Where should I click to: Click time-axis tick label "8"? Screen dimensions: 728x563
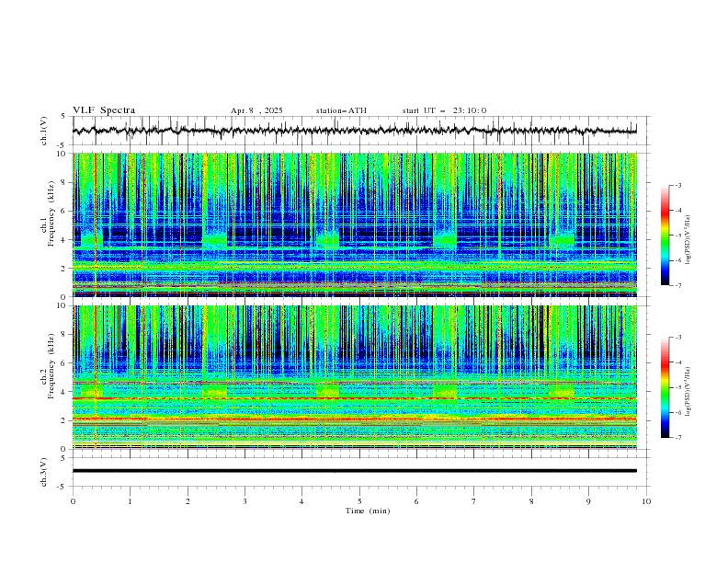pyautogui.click(x=531, y=501)
